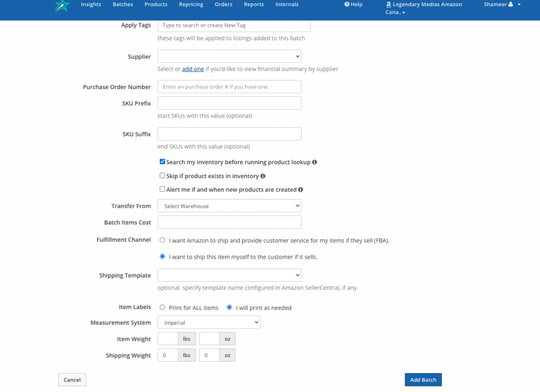The image size is (540, 392).
Task: Choose I will print as needed option
Action: pos(229,307)
